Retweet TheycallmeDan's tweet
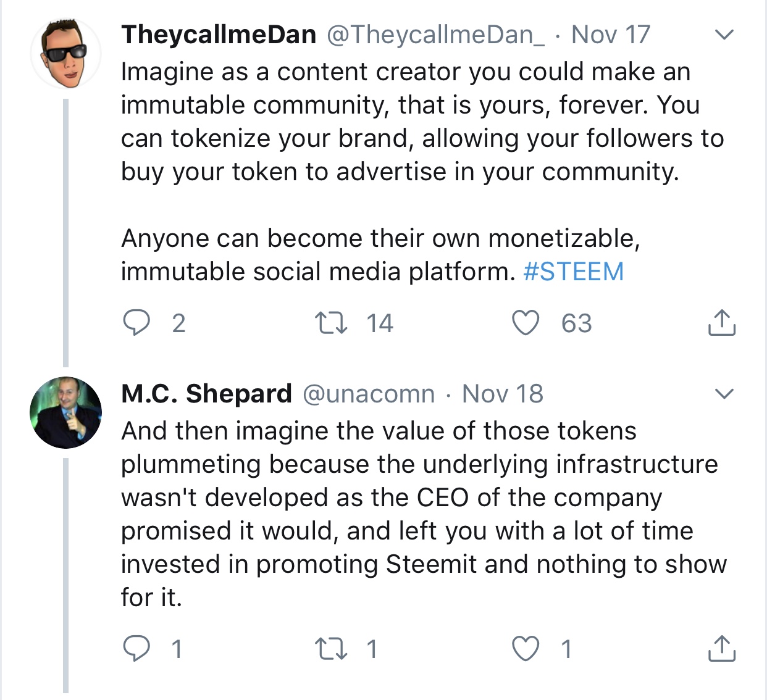This screenshot has width=767, height=700. click(331, 323)
